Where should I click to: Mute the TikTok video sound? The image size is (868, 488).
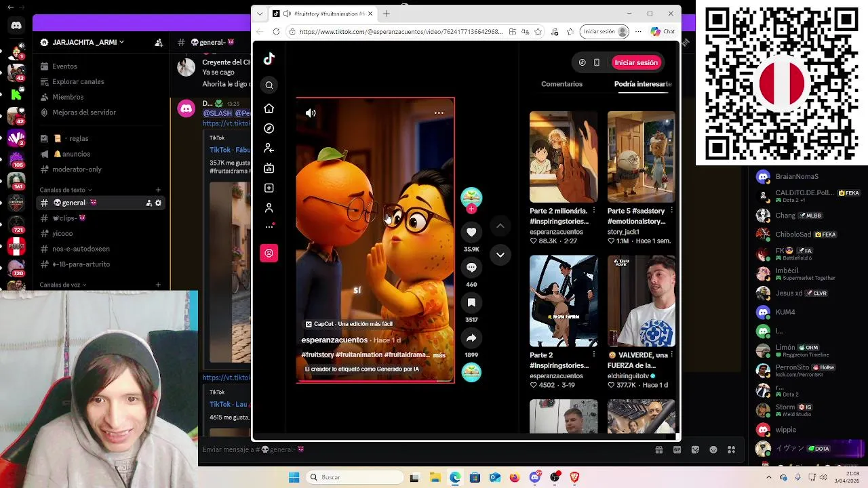[311, 113]
